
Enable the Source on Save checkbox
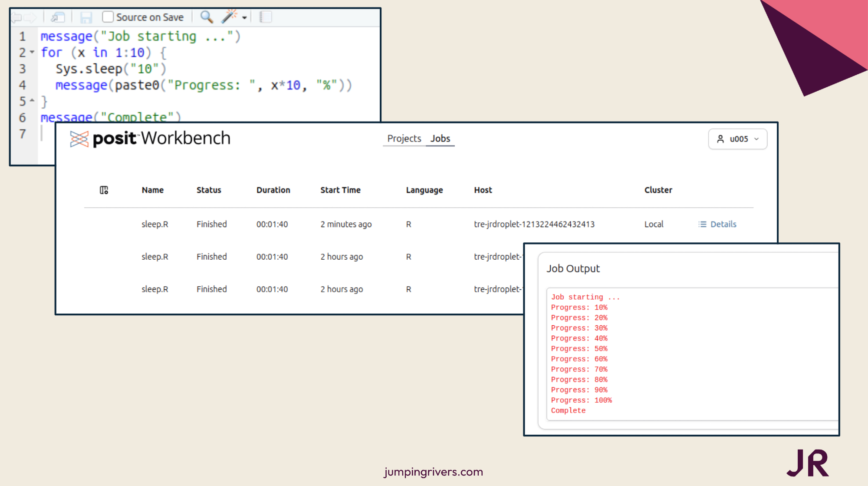pos(108,17)
